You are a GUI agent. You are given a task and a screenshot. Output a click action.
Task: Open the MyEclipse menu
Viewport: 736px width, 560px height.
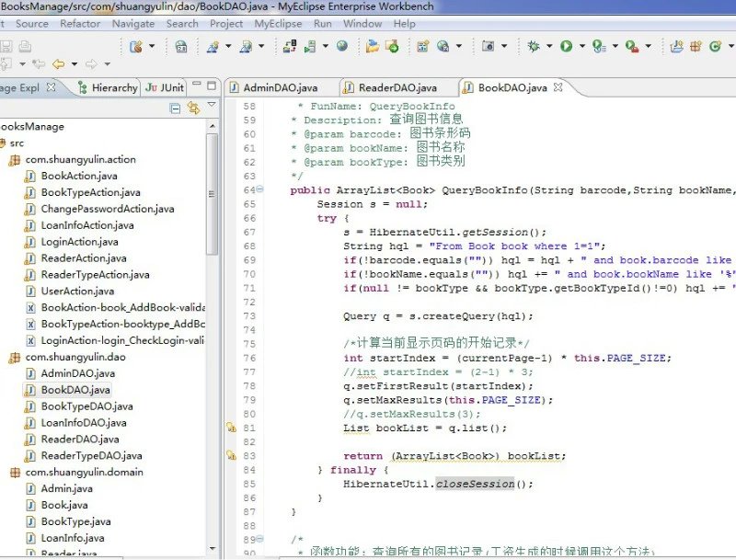(278, 24)
